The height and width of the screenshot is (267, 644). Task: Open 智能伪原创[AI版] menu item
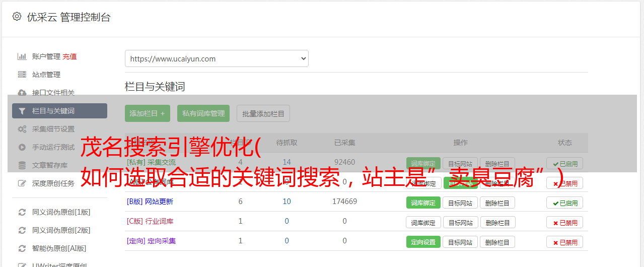[x=59, y=248]
